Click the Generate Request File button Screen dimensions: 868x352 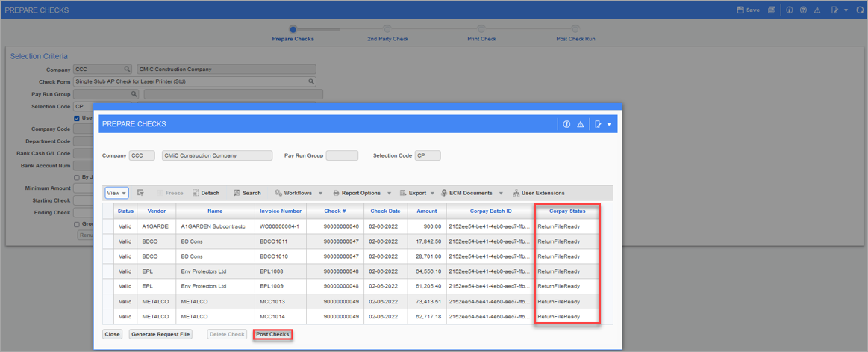[x=160, y=334]
